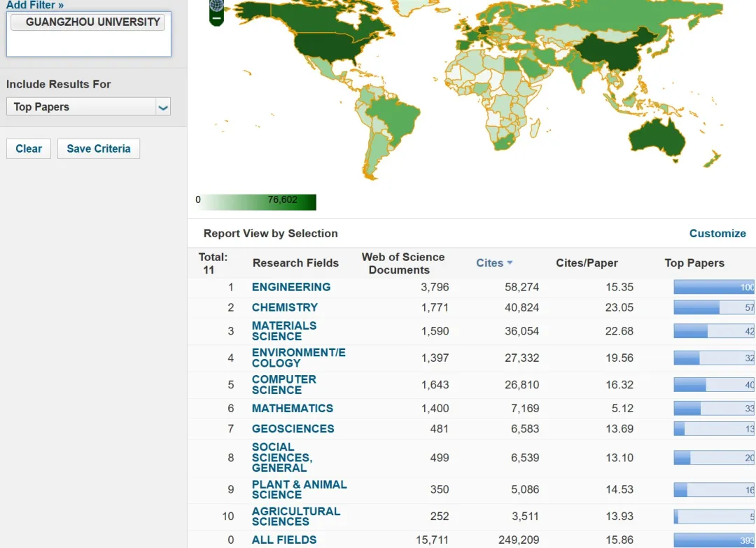Click the Materials Science top papers bar
The image size is (756, 548).
click(714, 331)
